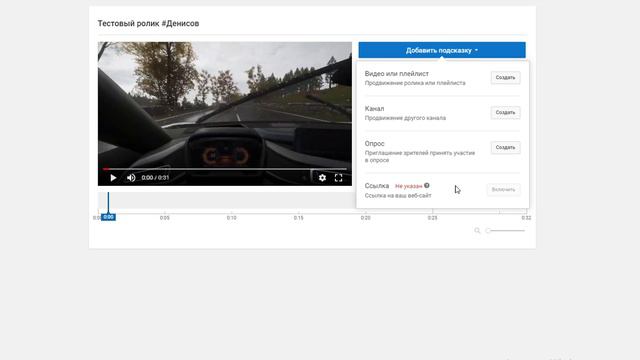Click the Продвижение другого канала description
640x360 pixels.
405,118
